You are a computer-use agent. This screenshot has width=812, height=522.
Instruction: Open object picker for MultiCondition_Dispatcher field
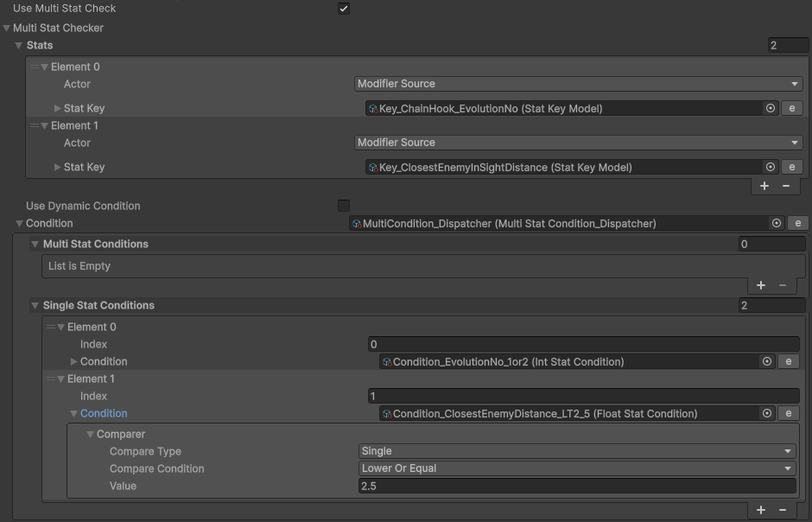(x=777, y=223)
